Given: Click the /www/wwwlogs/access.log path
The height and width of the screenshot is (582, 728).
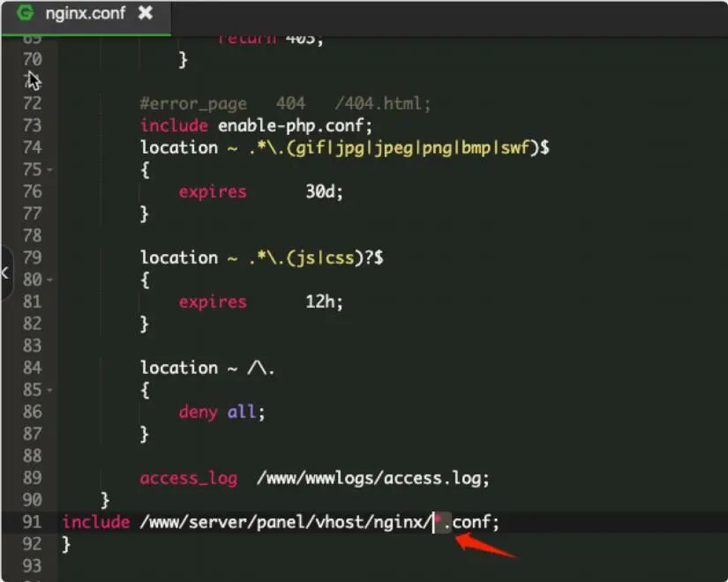Looking at the screenshot, I should (x=372, y=478).
